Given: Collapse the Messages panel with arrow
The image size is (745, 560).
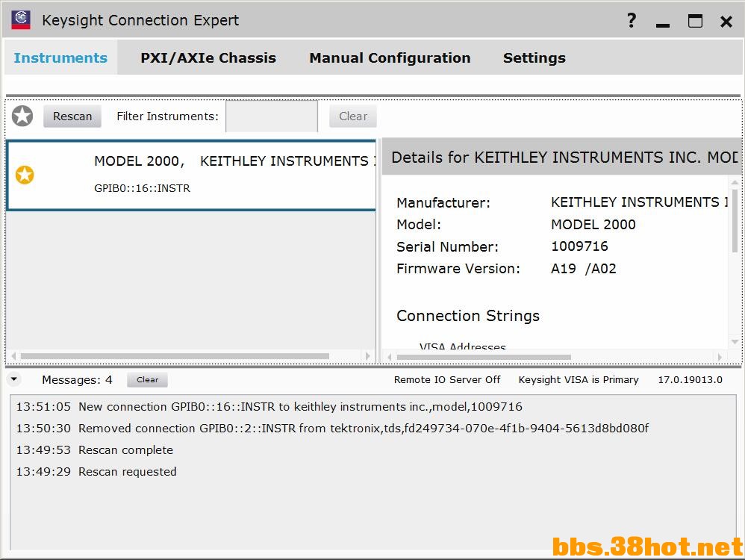Looking at the screenshot, I should point(13,379).
